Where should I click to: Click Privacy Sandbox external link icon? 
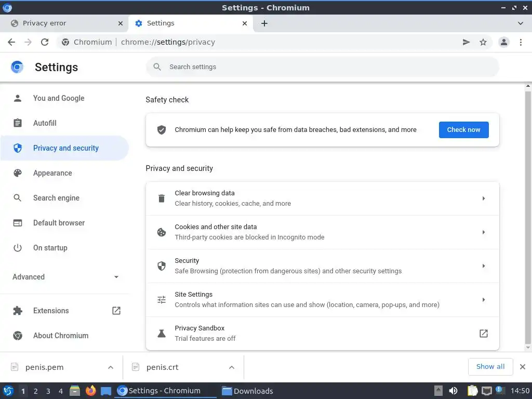484,334
